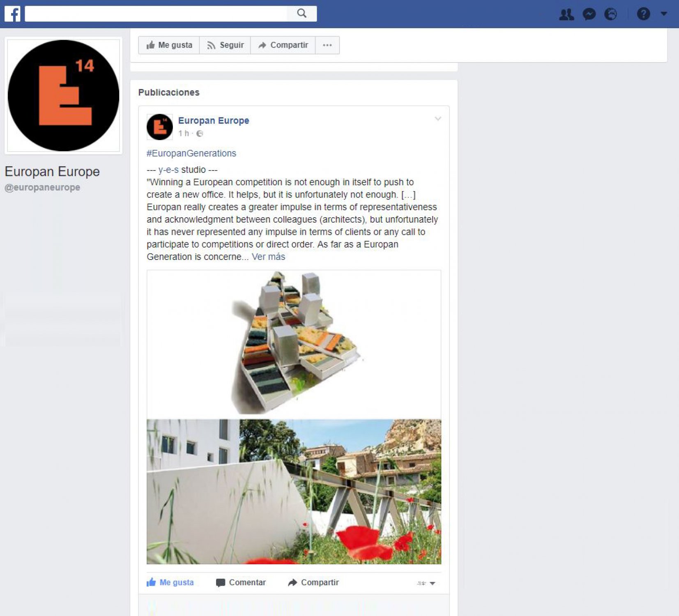Open the Messenger icon

(x=589, y=14)
